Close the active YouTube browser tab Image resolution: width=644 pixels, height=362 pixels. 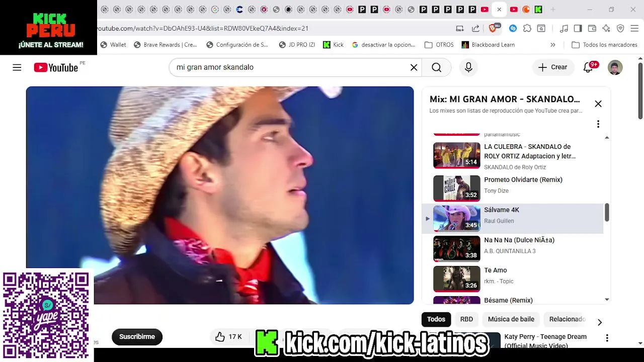(x=499, y=10)
